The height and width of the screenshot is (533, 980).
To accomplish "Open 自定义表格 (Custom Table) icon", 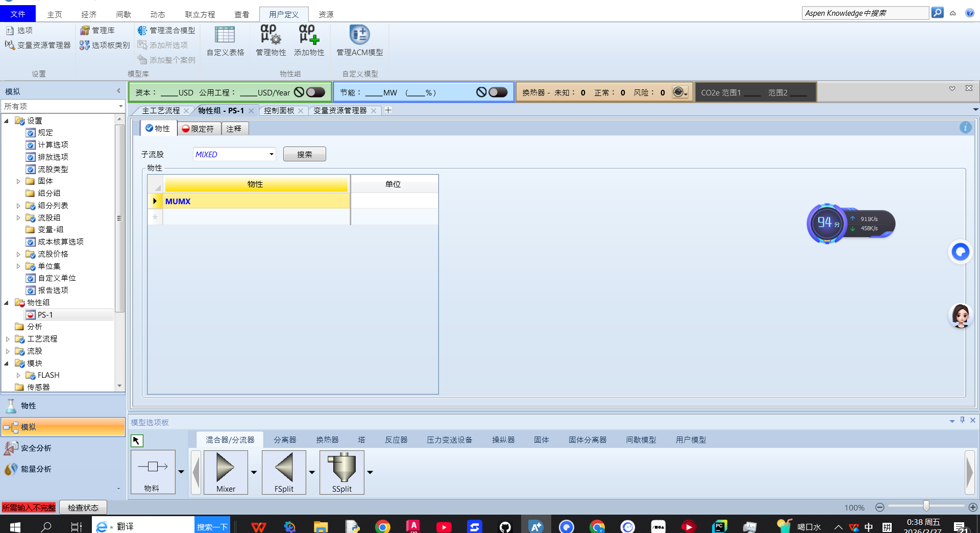I will point(225,36).
